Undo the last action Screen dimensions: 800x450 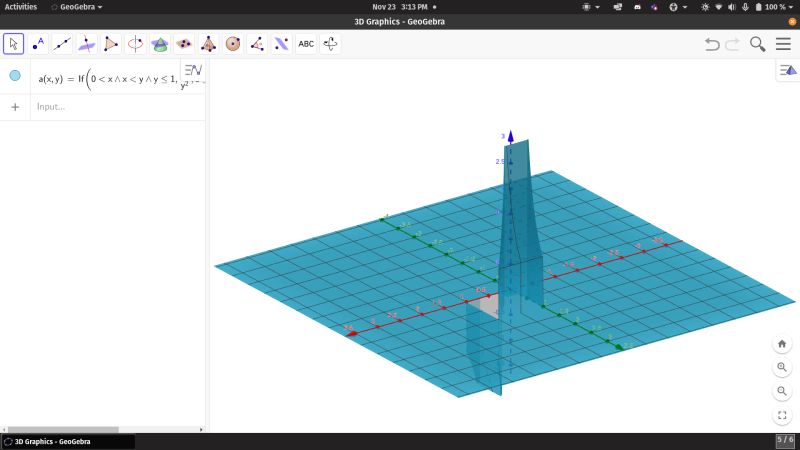pos(712,44)
